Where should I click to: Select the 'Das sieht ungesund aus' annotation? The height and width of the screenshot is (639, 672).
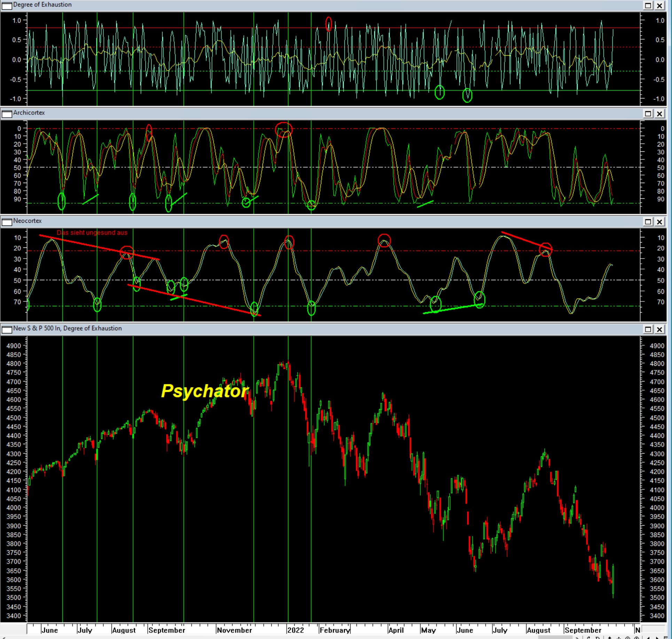tap(92, 232)
